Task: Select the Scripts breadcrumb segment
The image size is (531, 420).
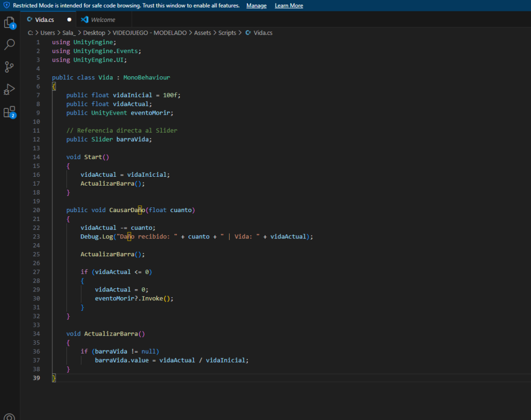Action: coord(227,33)
